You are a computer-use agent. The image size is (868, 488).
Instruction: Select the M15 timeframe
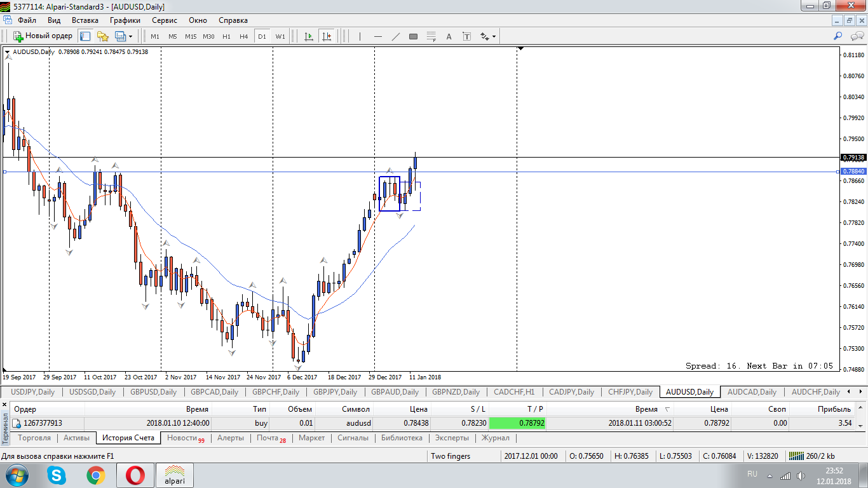point(191,36)
